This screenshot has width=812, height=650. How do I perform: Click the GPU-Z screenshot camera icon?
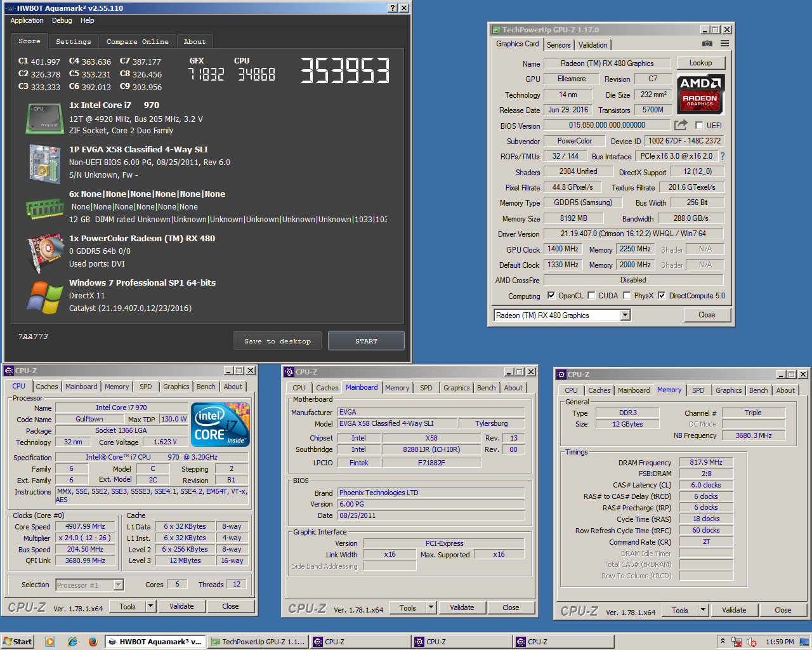tap(707, 44)
